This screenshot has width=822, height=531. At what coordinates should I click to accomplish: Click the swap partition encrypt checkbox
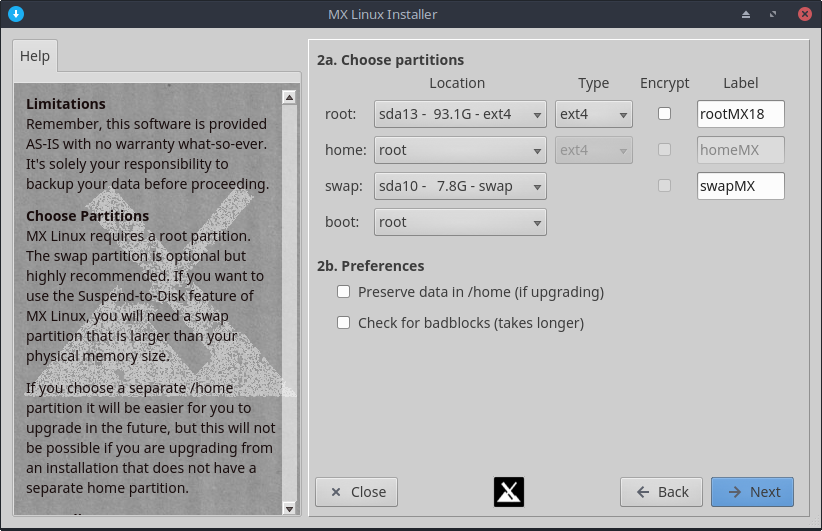coord(664,186)
